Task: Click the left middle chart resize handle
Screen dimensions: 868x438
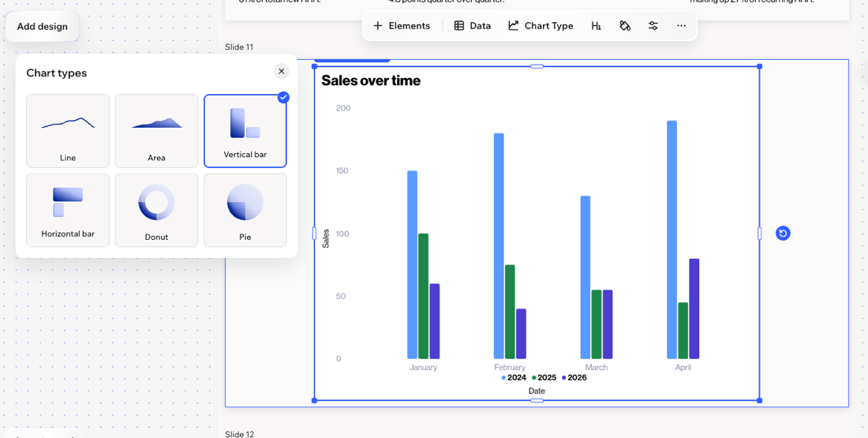Action: pos(314,234)
